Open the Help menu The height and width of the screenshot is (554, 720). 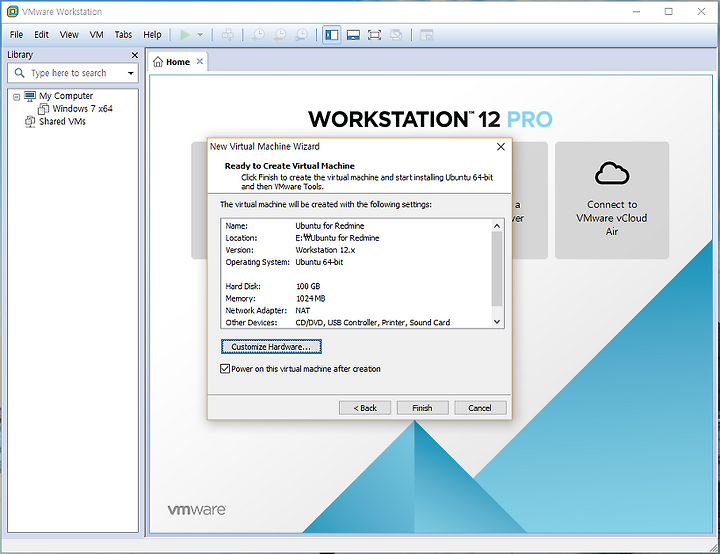point(152,35)
